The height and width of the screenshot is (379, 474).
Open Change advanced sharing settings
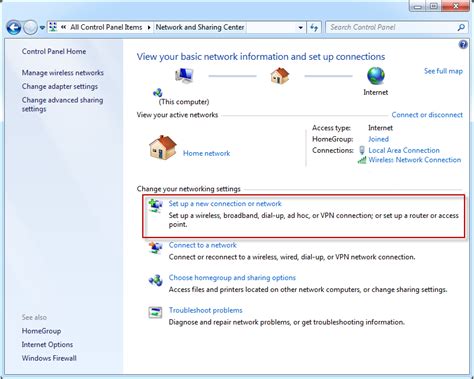pyautogui.click(x=62, y=104)
